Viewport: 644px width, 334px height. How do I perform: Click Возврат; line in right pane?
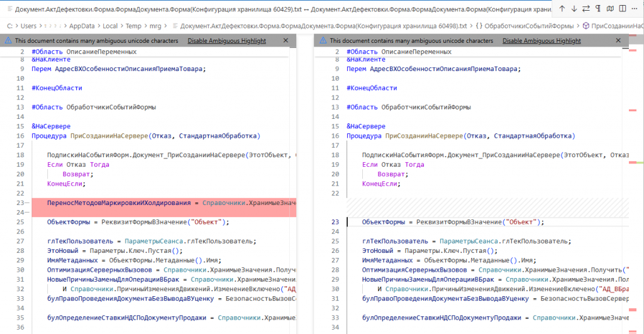[x=393, y=174]
